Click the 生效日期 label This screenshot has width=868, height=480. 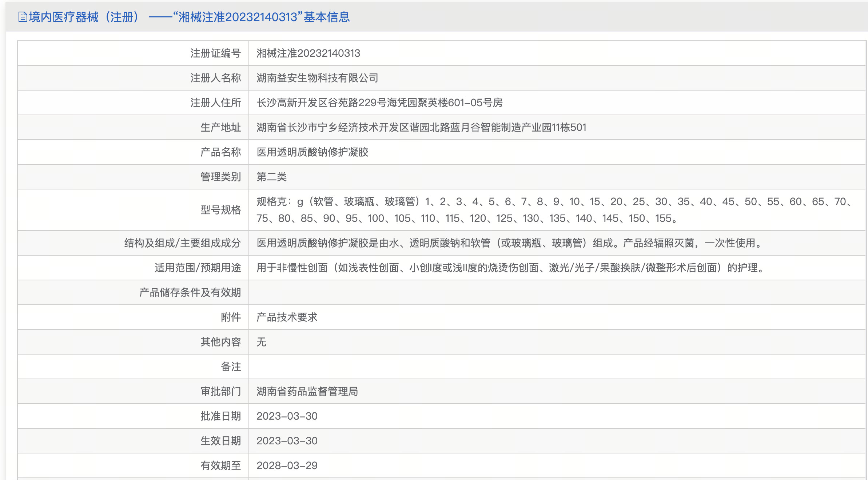[221, 441]
